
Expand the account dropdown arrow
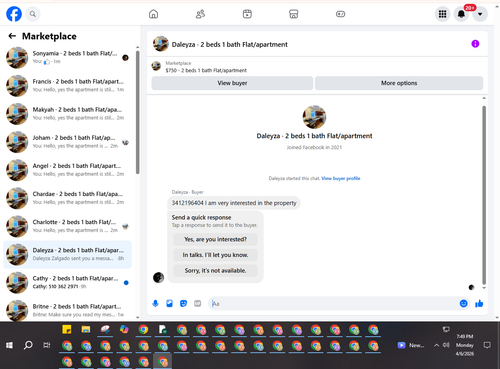click(x=480, y=14)
